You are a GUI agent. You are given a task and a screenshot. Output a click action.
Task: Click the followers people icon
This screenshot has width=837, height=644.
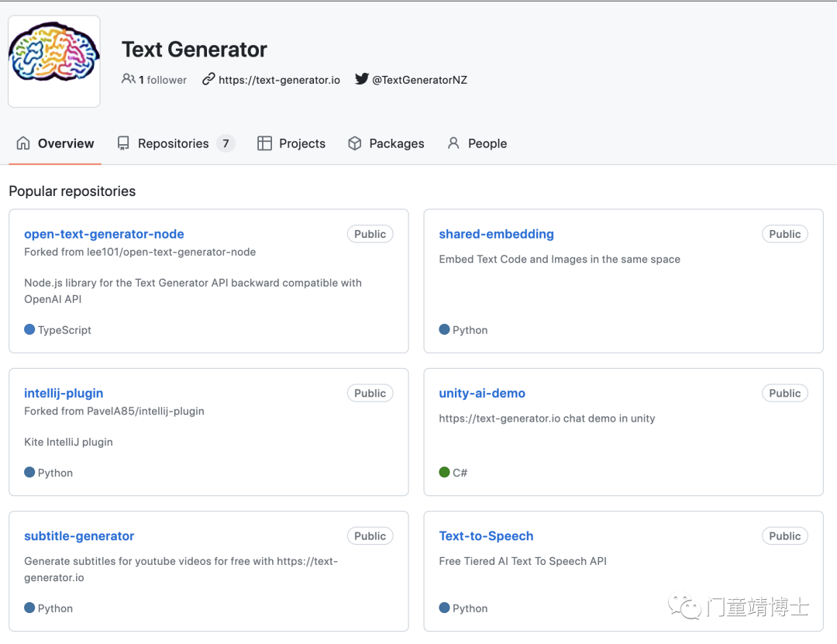[x=128, y=79]
